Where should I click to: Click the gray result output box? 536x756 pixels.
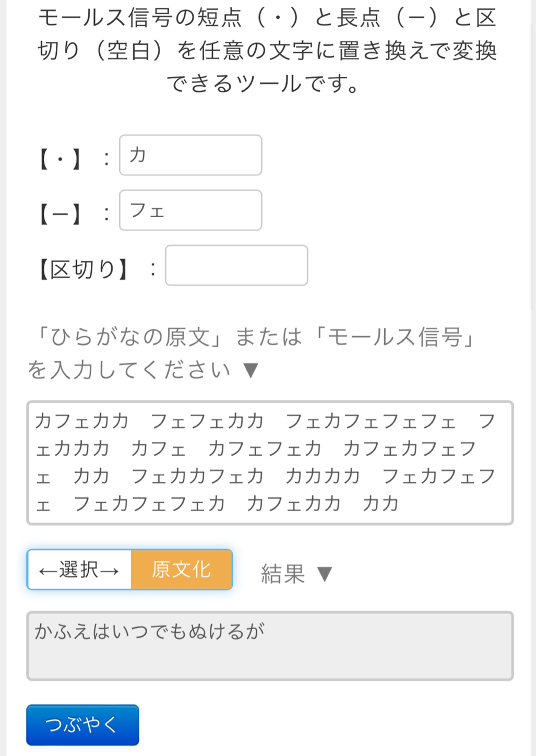pos(270,646)
